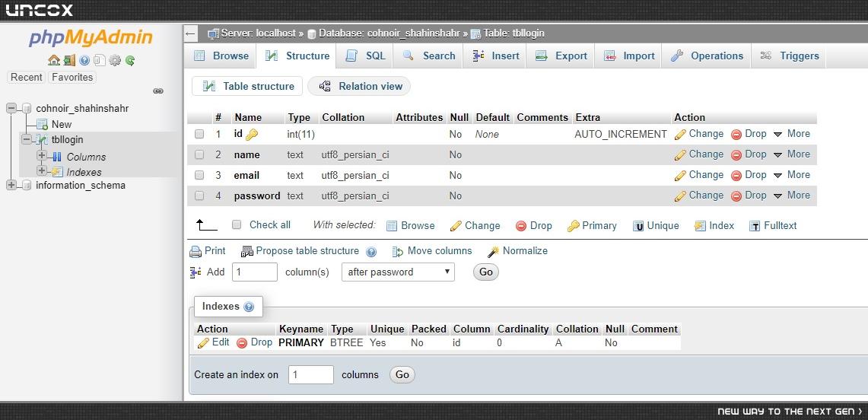Image resolution: width=868 pixels, height=420 pixels.
Task: Click Go button to create index
Action: [402, 374]
